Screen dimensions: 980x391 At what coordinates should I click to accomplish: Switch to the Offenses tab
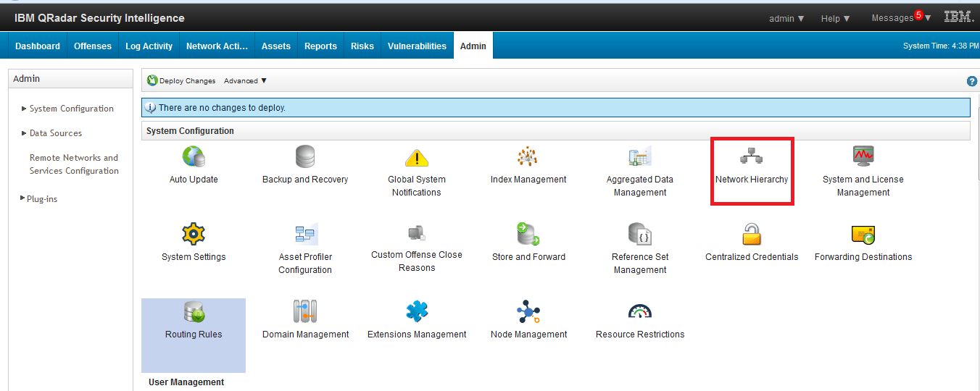[93, 46]
